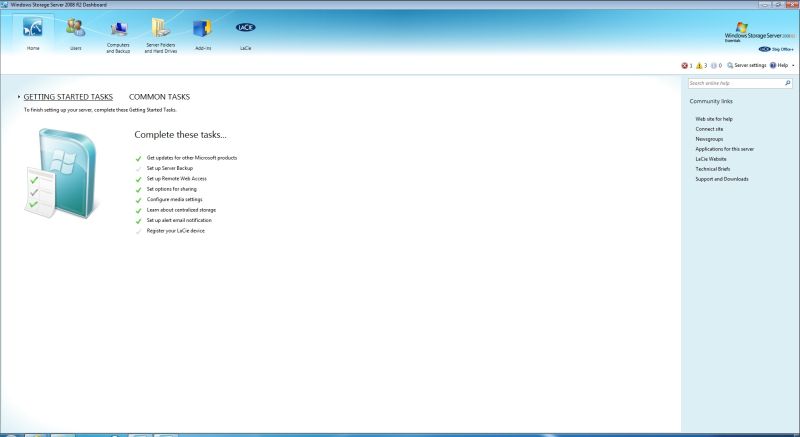The width and height of the screenshot is (800, 437).
Task: Switch to Common Tasks tab
Action: coord(159,97)
